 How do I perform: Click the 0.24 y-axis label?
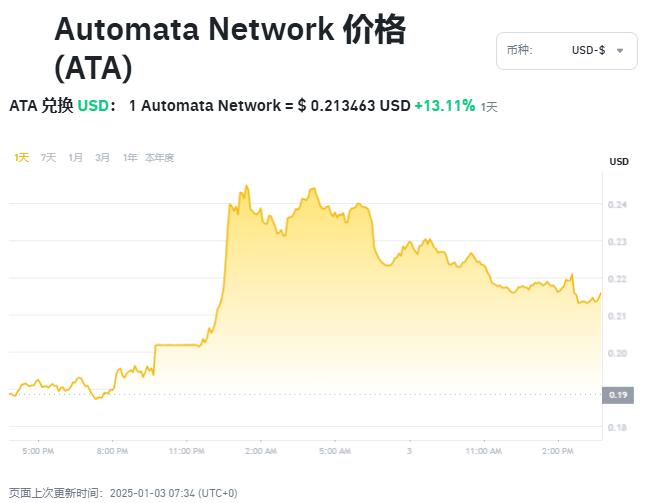click(x=619, y=205)
